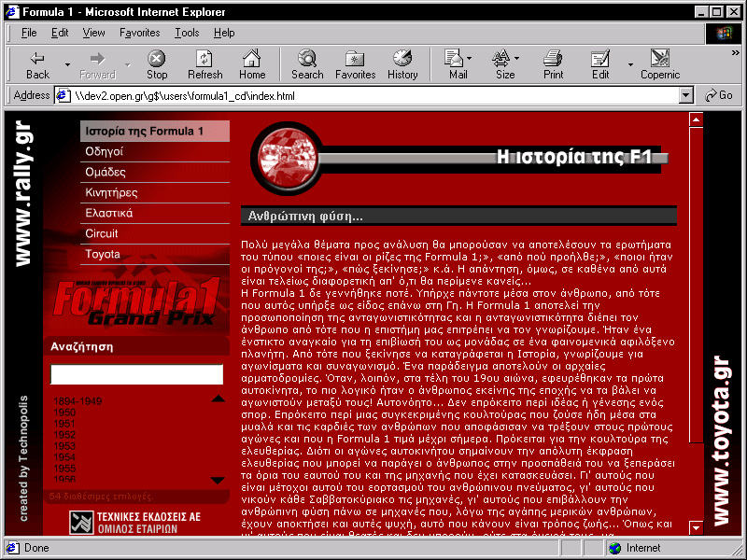Select year 1955 in list
The image size is (747, 560).
(x=64, y=469)
